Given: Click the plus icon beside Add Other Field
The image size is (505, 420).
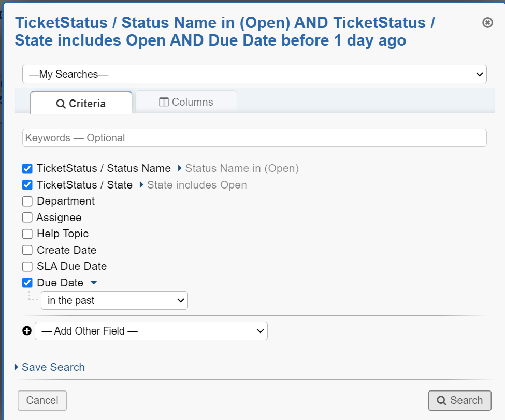Looking at the screenshot, I should (x=27, y=331).
